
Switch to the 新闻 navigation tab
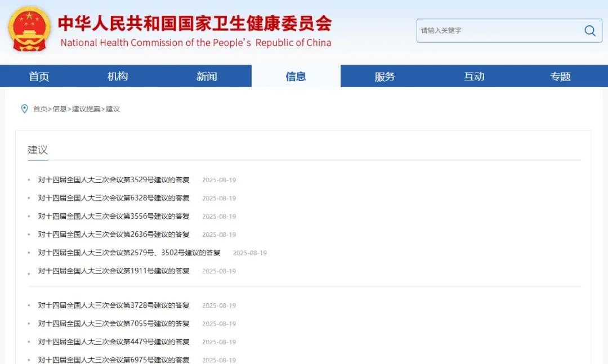click(207, 77)
